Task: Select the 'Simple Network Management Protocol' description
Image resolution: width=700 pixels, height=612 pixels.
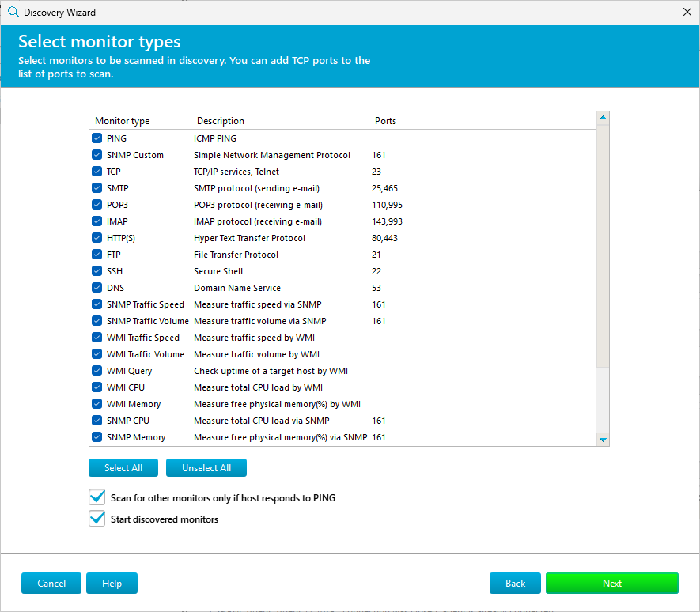Action: pyautogui.click(x=272, y=155)
